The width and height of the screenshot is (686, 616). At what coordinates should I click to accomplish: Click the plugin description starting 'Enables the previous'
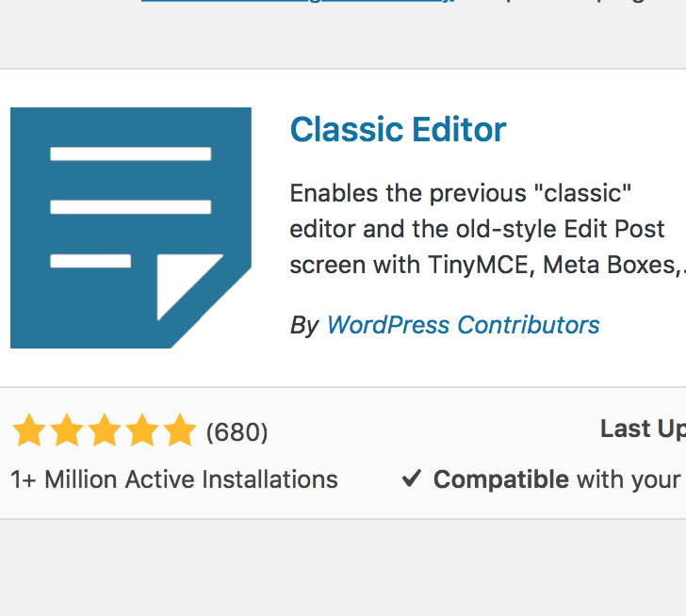[x=486, y=229]
